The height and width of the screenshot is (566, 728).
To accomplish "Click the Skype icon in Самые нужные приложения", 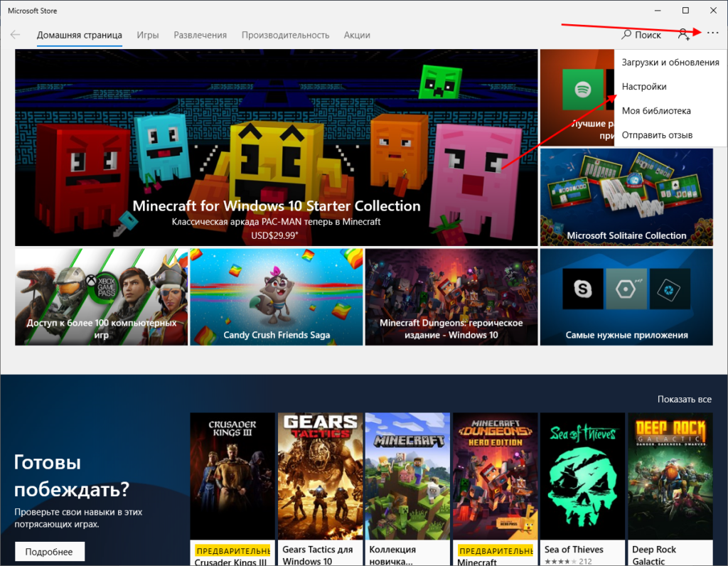I will click(584, 288).
